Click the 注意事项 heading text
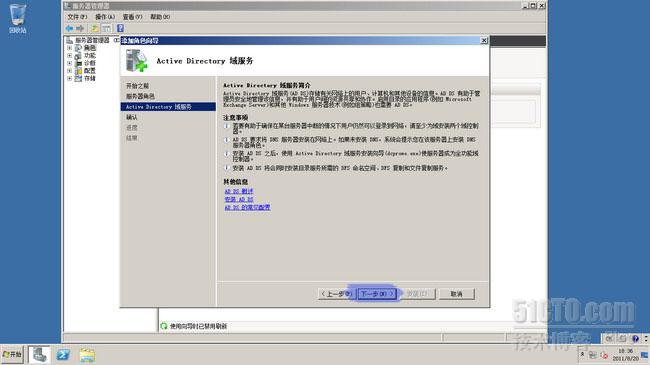Image resolution: width=650 pixels, height=365 pixels. [235, 117]
